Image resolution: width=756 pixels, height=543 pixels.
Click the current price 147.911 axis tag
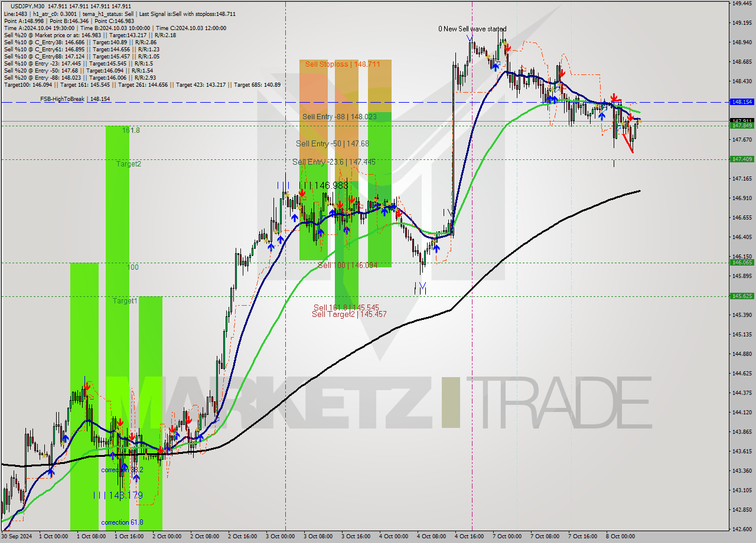[742, 120]
